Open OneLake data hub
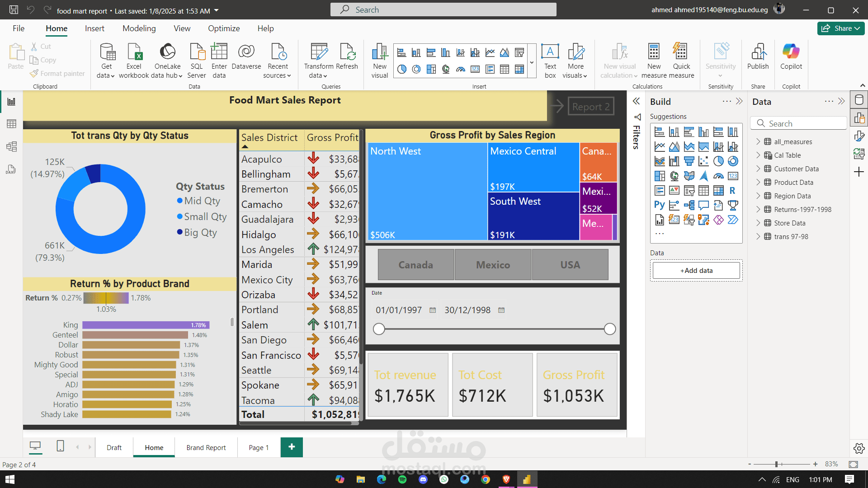This screenshot has width=868, height=488. pos(167,61)
